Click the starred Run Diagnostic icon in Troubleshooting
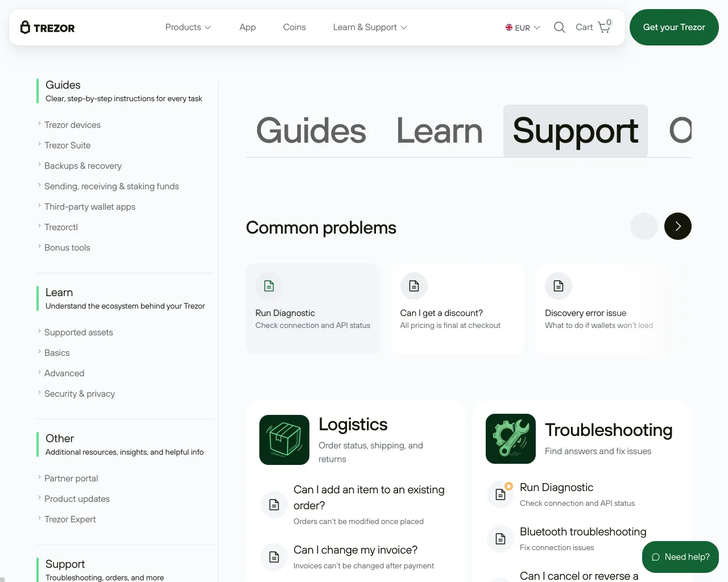This screenshot has height=582, width=728. click(500, 494)
